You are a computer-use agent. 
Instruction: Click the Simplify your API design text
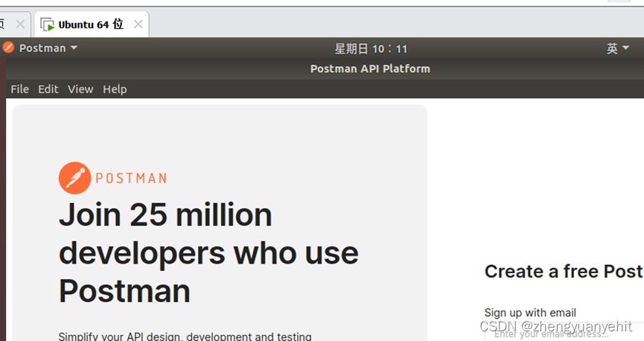[x=185, y=337]
